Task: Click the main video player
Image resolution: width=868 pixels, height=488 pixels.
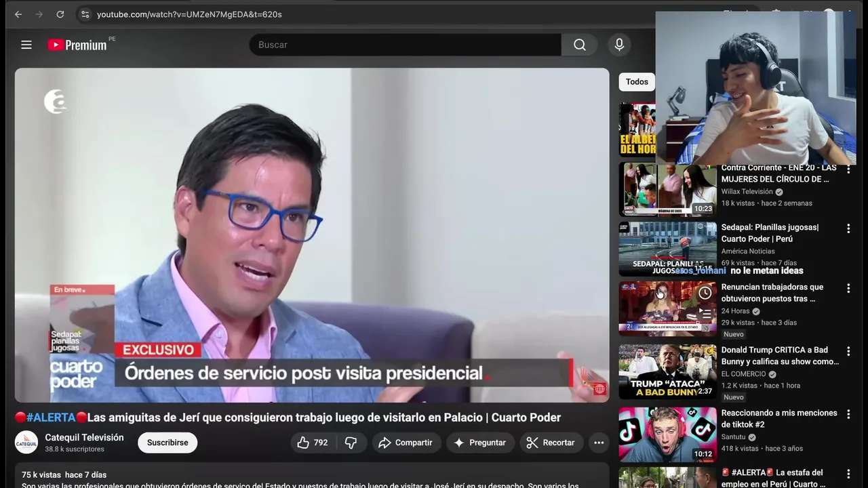Action: coord(312,235)
